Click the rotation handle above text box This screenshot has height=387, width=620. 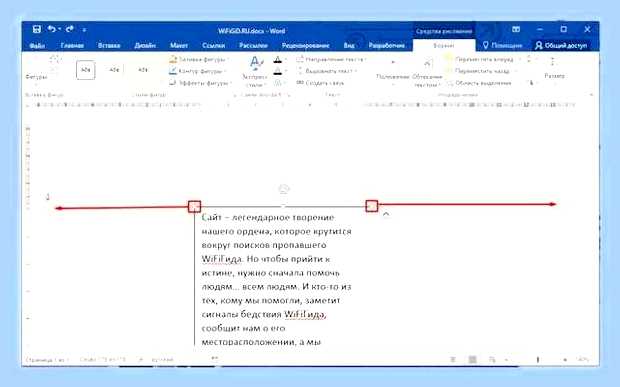[284, 189]
